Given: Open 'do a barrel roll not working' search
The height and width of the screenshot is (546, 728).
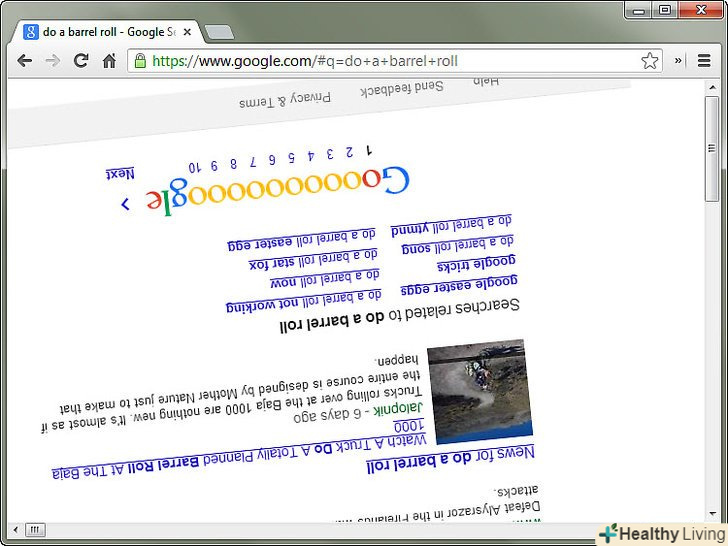Looking at the screenshot, I should pyautogui.click(x=304, y=302).
